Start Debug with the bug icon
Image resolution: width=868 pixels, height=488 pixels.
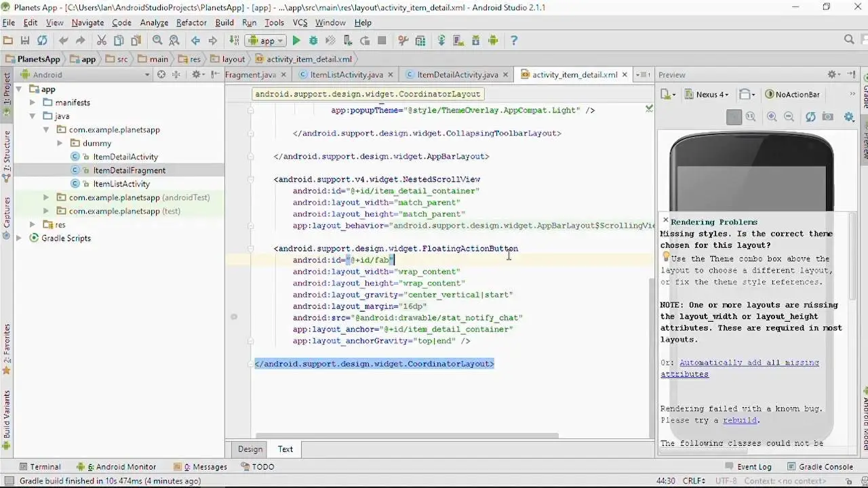tap(313, 41)
